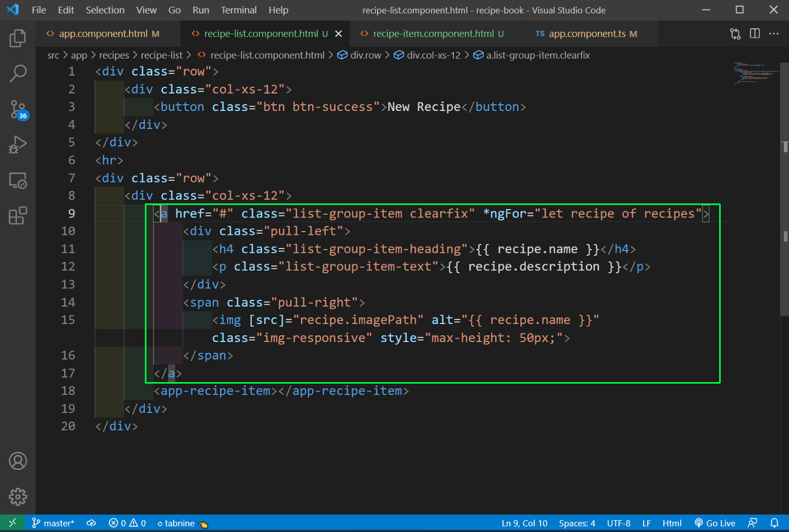Screen dimensions: 789x532
Task: Open the View menu
Action: point(147,10)
